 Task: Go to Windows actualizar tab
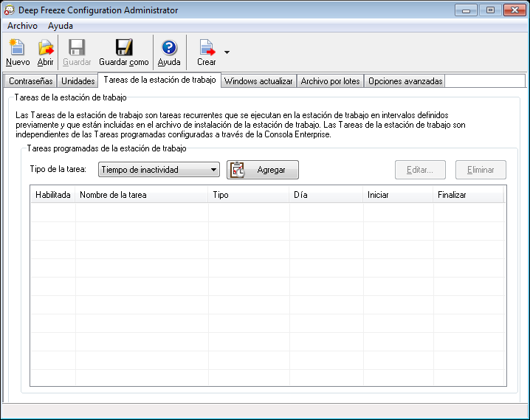point(258,81)
